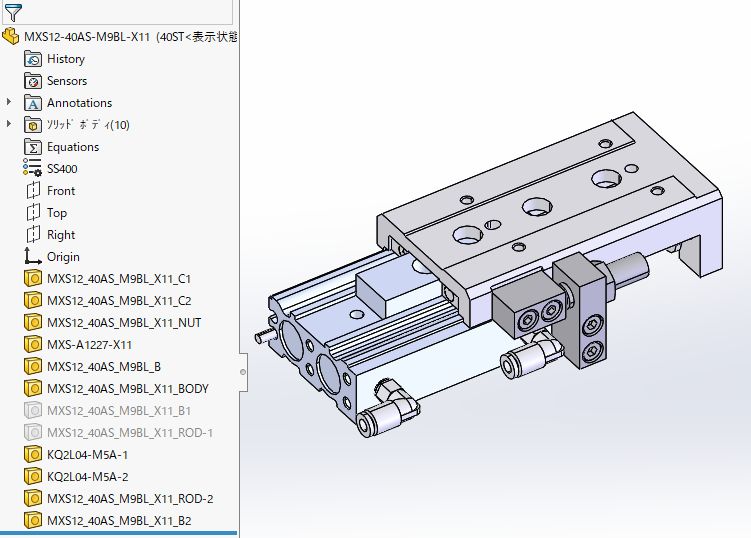Click the grayed icon for MXS12_40AS_M9BL_X11_ROD-1
Screen dimensions: 751x538
(x=33, y=433)
